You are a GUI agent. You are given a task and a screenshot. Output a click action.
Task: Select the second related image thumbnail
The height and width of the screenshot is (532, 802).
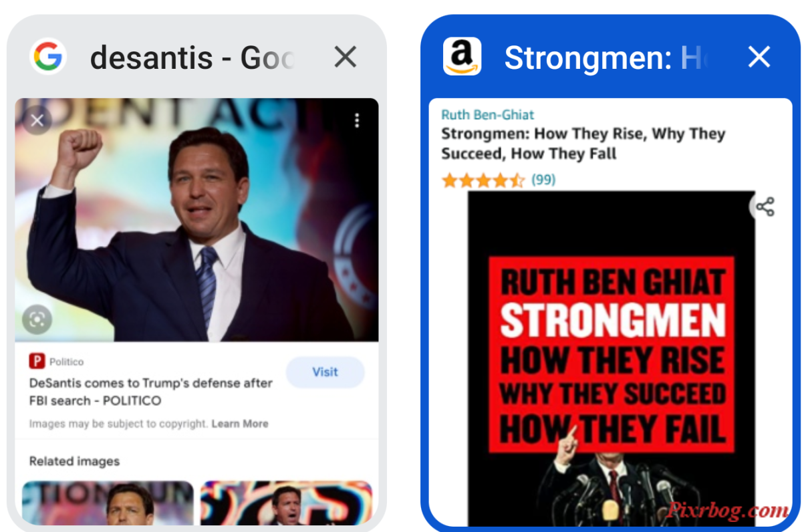tap(286, 503)
